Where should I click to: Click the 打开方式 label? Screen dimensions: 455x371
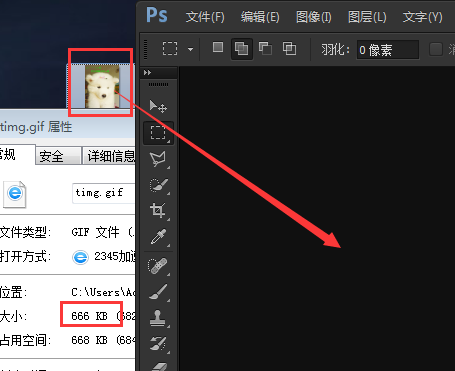(x=25, y=257)
